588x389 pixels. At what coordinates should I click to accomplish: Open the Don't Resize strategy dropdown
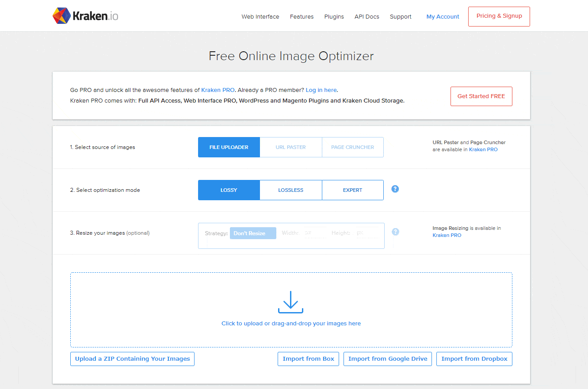(x=253, y=233)
